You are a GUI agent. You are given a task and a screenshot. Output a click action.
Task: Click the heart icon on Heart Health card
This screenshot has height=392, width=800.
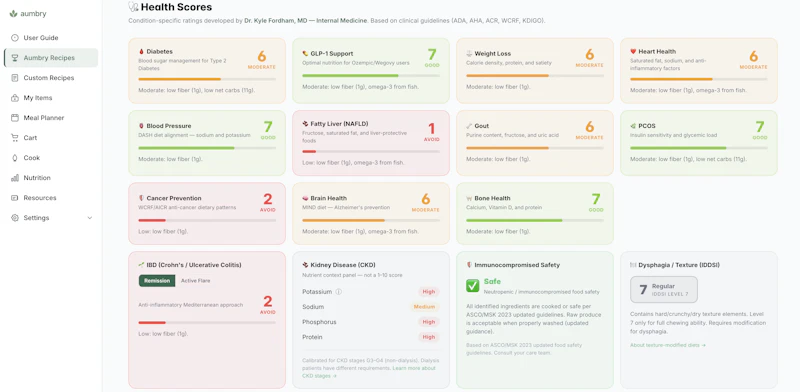pos(633,52)
